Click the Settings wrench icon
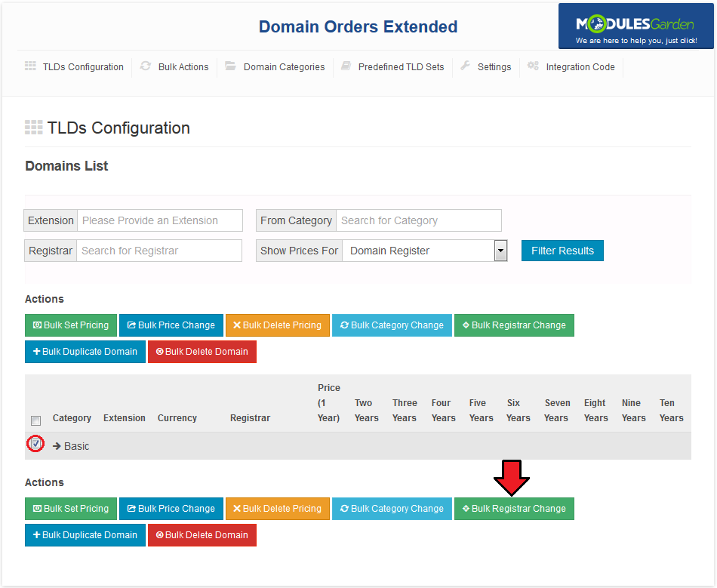 point(465,66)
